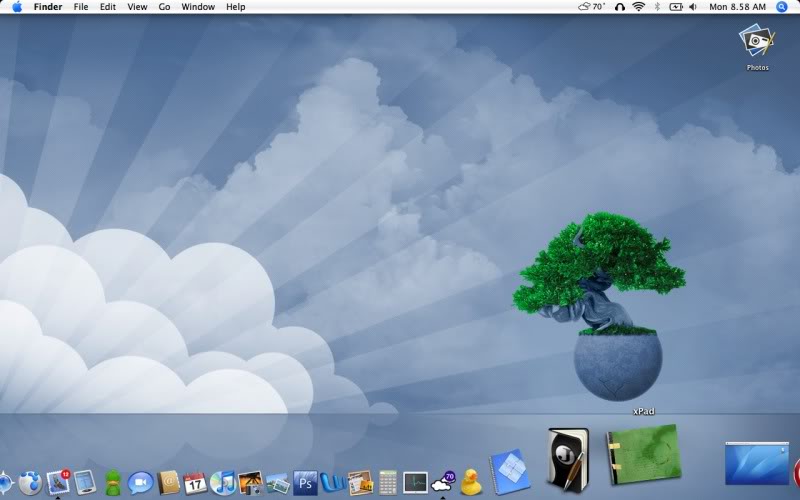This screenshot has width=800, height=500.
Task: Open the blue spiral notebook app in Dock
Action: point(509,471)
